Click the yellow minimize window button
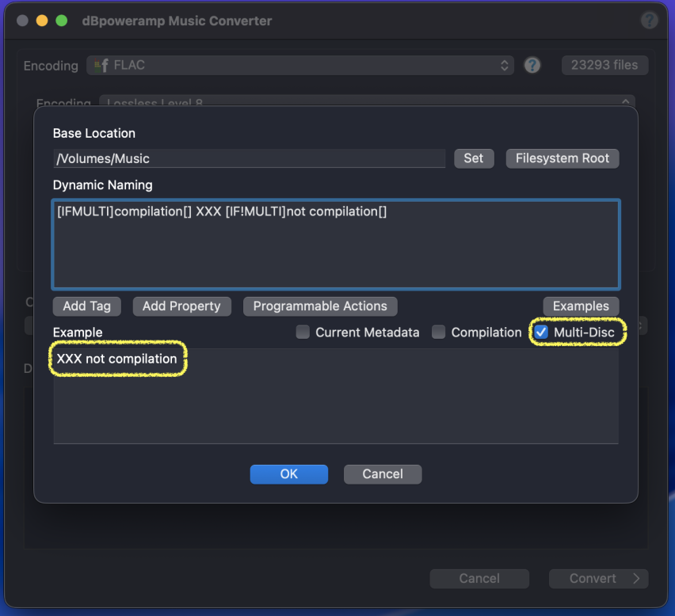Screen dimensions: 675x616 (x=42, y=21)
